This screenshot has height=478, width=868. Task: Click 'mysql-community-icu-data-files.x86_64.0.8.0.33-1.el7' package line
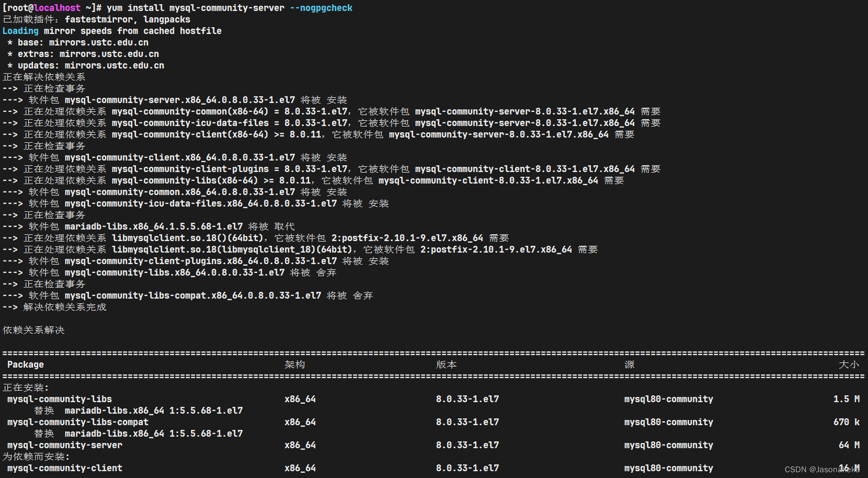196,203
